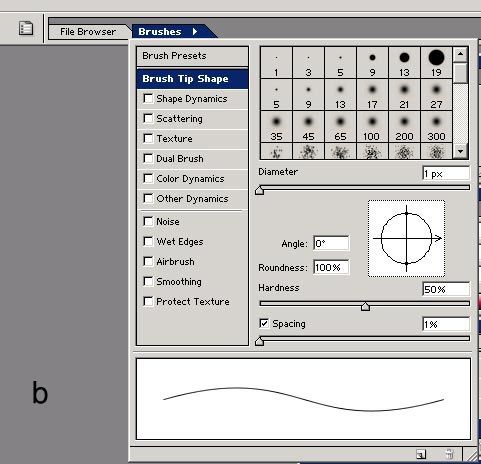The width and height of the screenshot is (481, 464).
Task: Open Brush Presets section
Action: pos(192,56)
